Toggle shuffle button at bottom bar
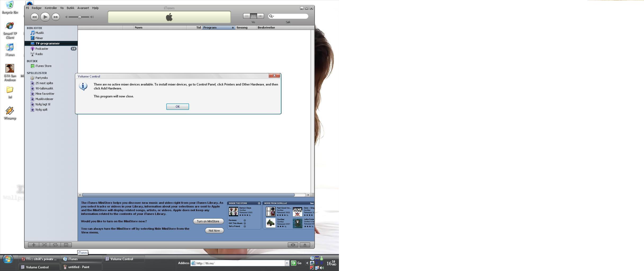The width and height of the screenshot is (644, 271). coord(44,245)
